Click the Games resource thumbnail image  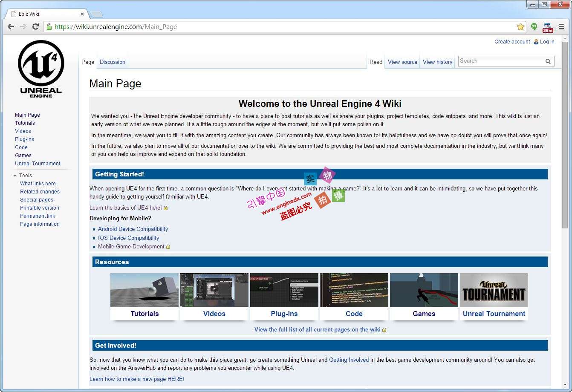pyautogui.click(x=424, y=290)
